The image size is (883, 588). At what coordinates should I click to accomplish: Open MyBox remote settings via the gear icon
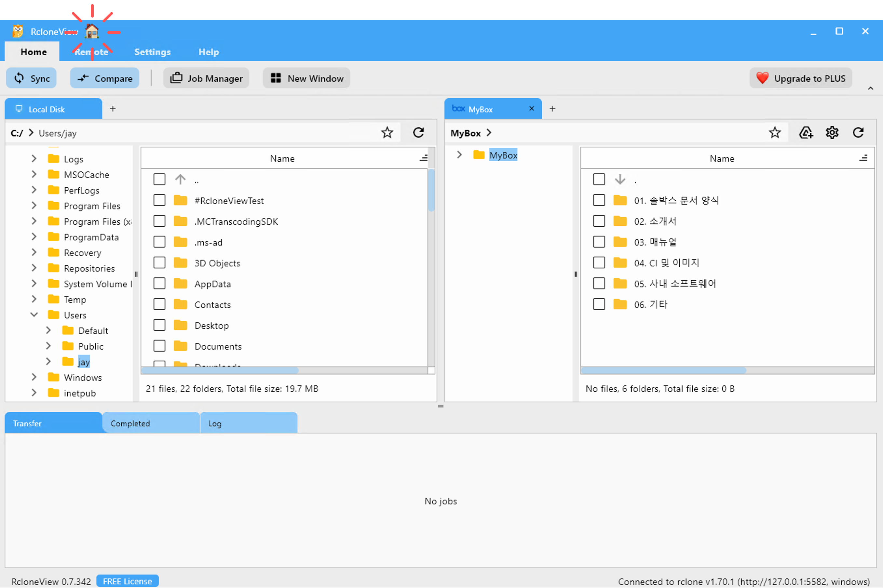point(832,132)
